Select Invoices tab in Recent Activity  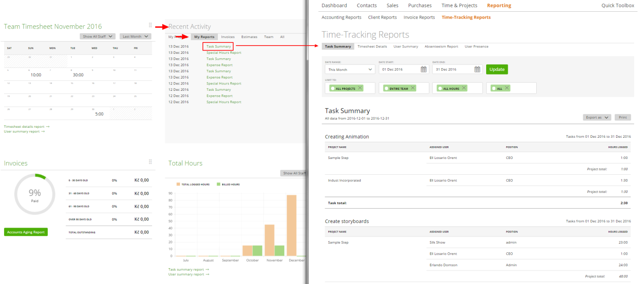tap(228, 37)
